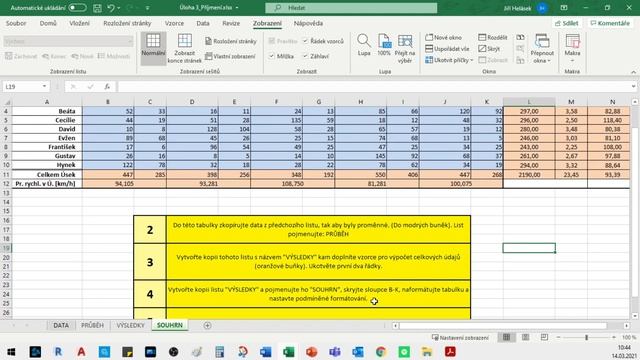Select cell with name Beáta
The height and width of the screenshot is (360, 640).
pyautogui.click(x=47, y=111)
